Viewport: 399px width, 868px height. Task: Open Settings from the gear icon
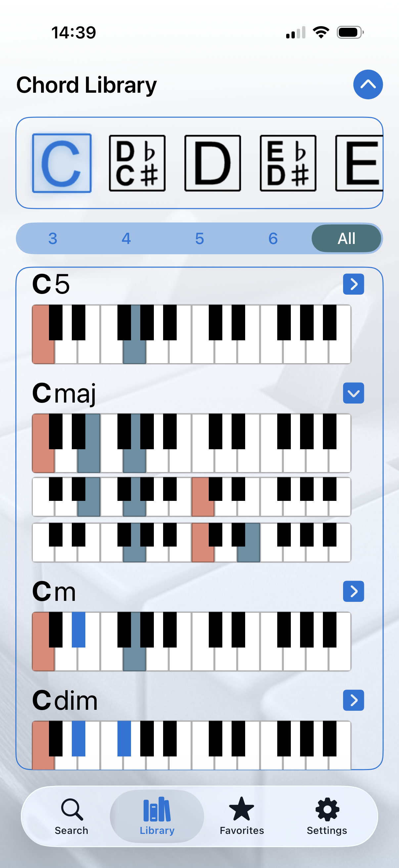327,815
